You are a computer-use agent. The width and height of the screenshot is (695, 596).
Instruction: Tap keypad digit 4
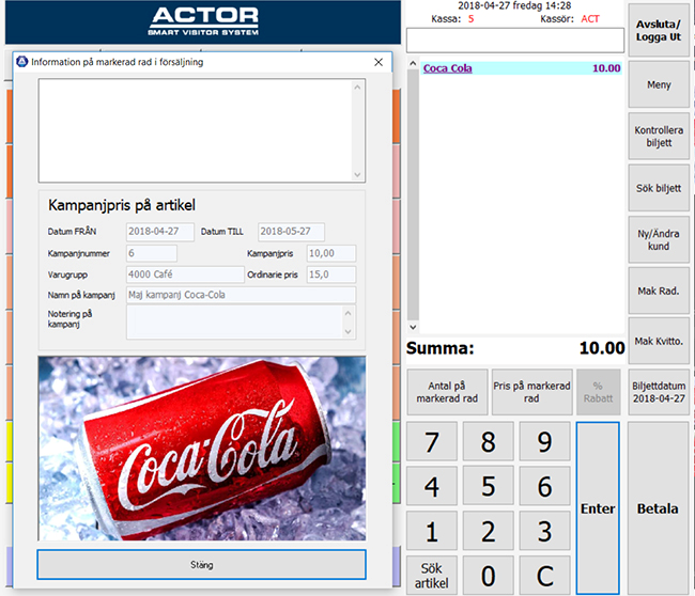pos(432,486)
